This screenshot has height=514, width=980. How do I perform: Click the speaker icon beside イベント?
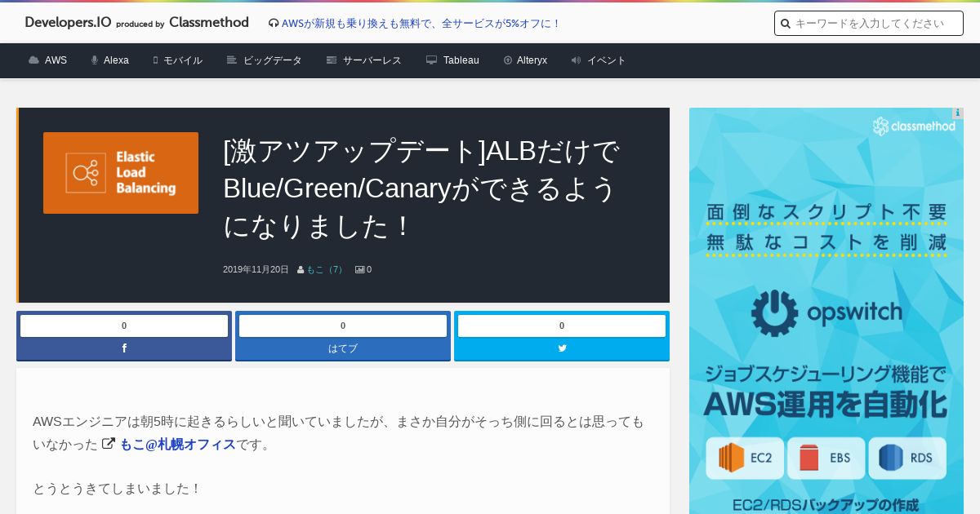coord(576,60)
